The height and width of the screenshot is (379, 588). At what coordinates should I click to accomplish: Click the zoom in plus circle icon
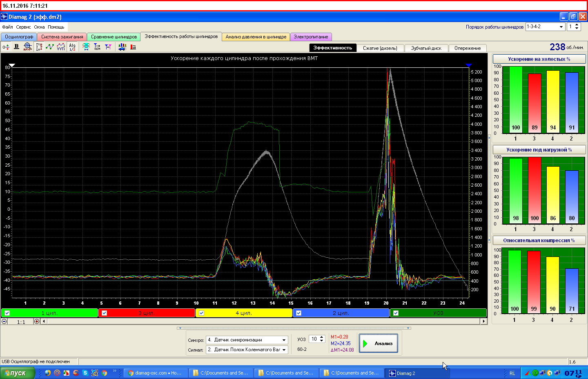click(x=37, y=321)
